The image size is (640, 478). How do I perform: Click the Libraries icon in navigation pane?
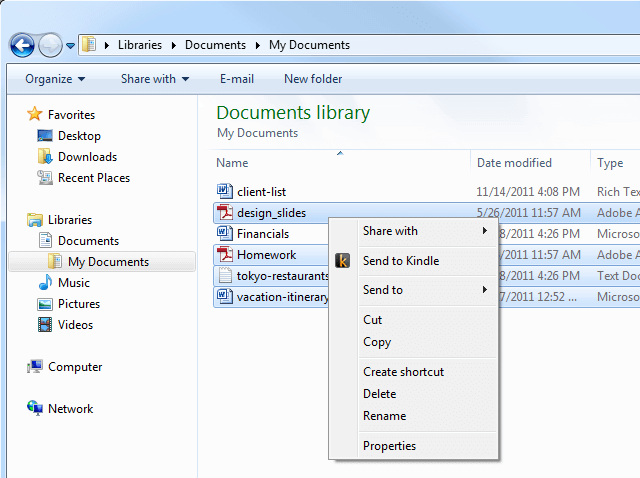pos(35,220)
